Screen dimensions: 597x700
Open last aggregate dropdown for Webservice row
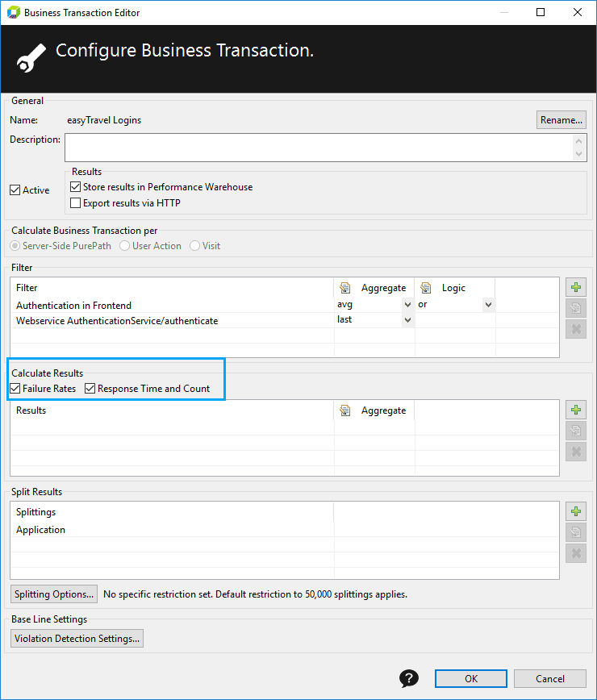(407, 319)
